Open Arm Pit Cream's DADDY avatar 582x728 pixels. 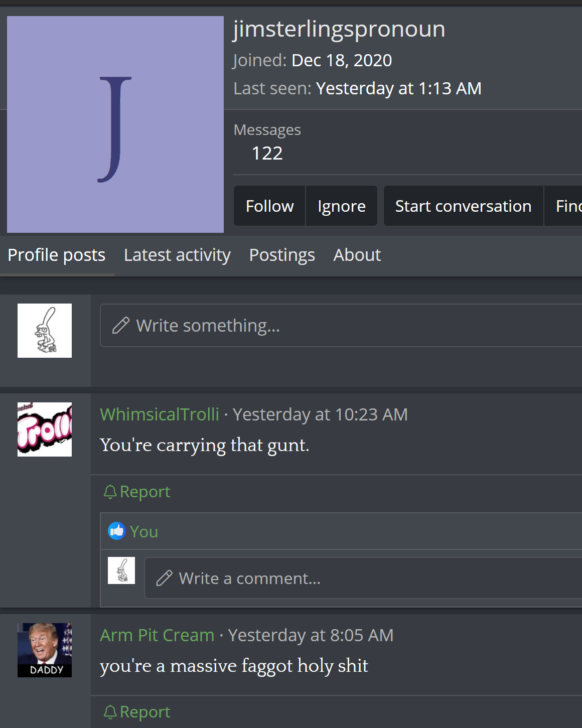click(x=45, y=650)
